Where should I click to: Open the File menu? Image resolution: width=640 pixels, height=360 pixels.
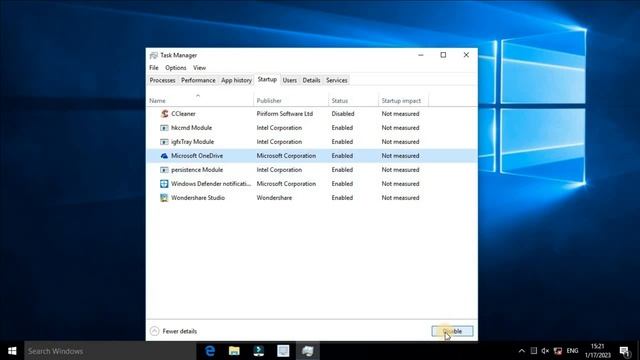coord(153,68)
